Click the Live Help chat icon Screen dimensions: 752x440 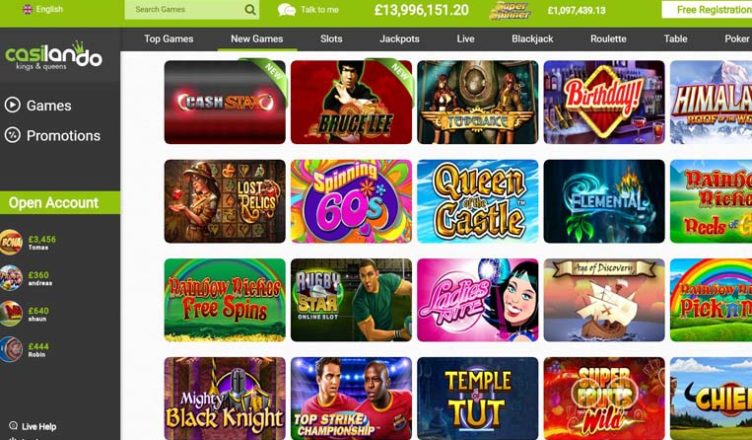(x=13, y=426)
